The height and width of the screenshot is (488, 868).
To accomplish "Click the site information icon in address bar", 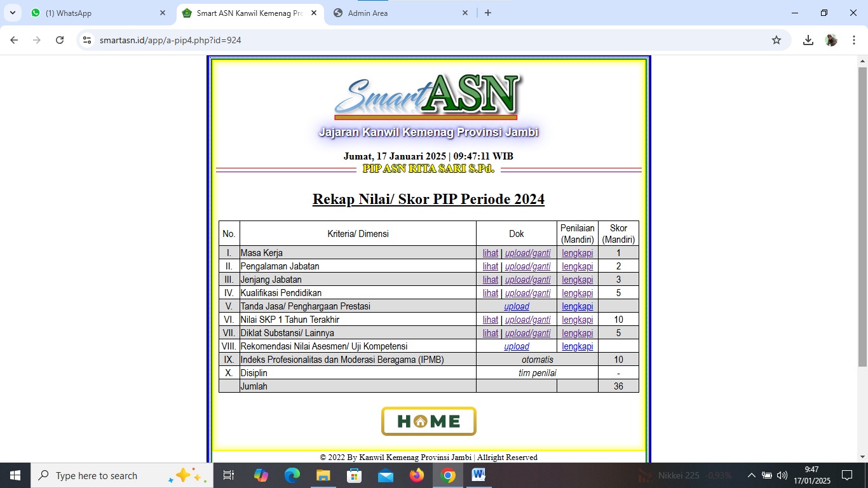I will click(x=87, y=40).
